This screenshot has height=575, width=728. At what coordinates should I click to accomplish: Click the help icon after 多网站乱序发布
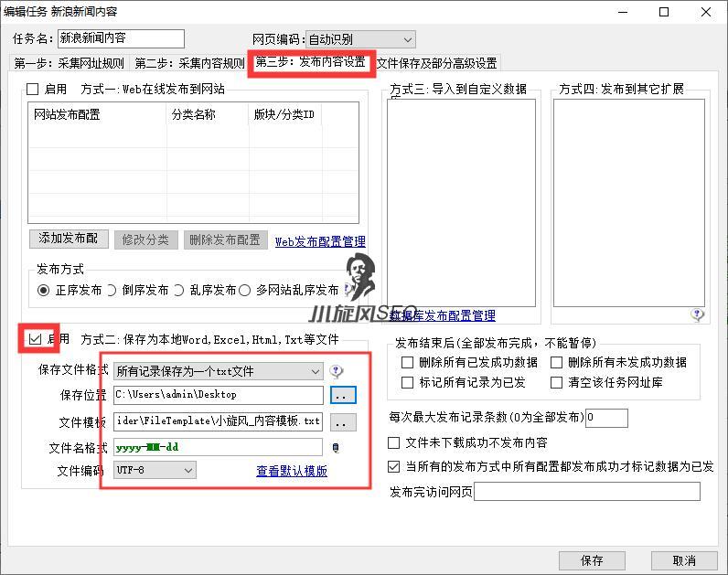pos(348,290)
